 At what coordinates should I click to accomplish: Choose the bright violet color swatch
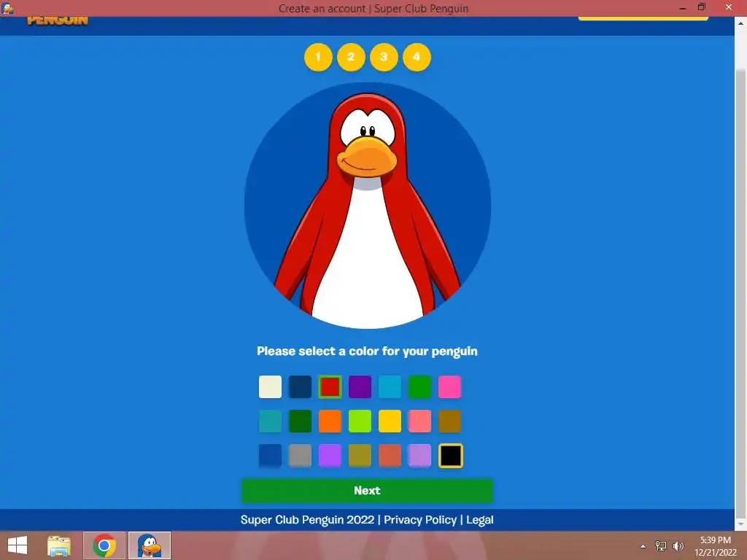330,456
